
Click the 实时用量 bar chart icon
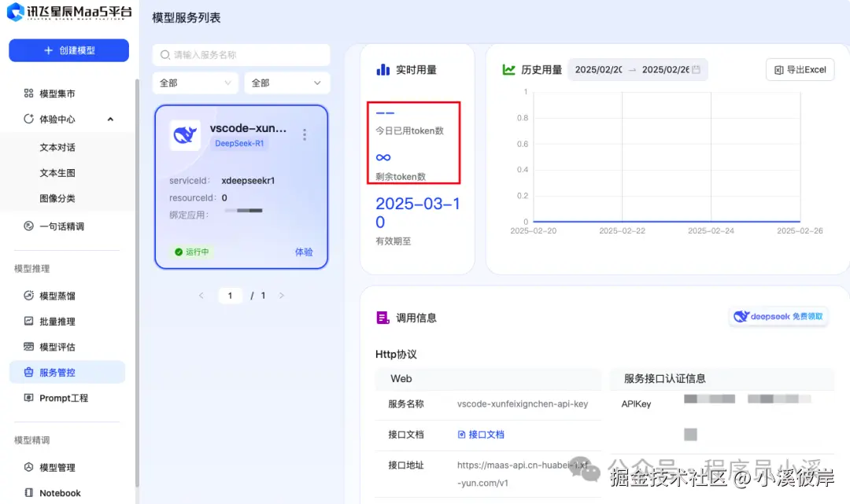click(383, 69)
